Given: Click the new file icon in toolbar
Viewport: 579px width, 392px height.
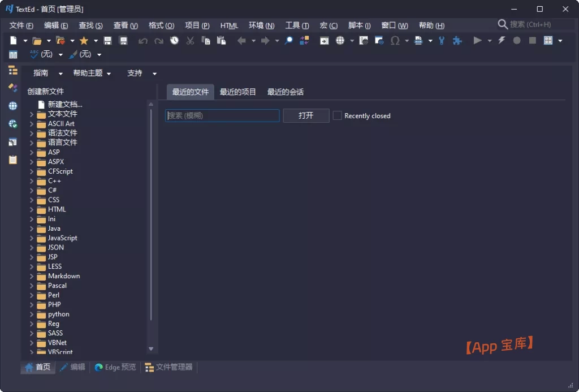Looking at the screenshot, I should 13,41.
